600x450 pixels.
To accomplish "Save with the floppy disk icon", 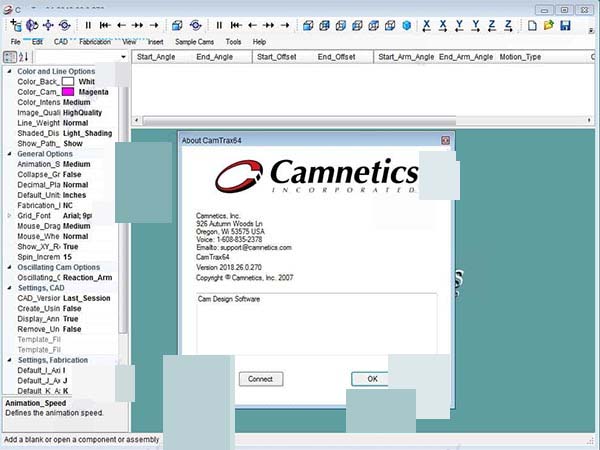I will click(x=565, y=26).
